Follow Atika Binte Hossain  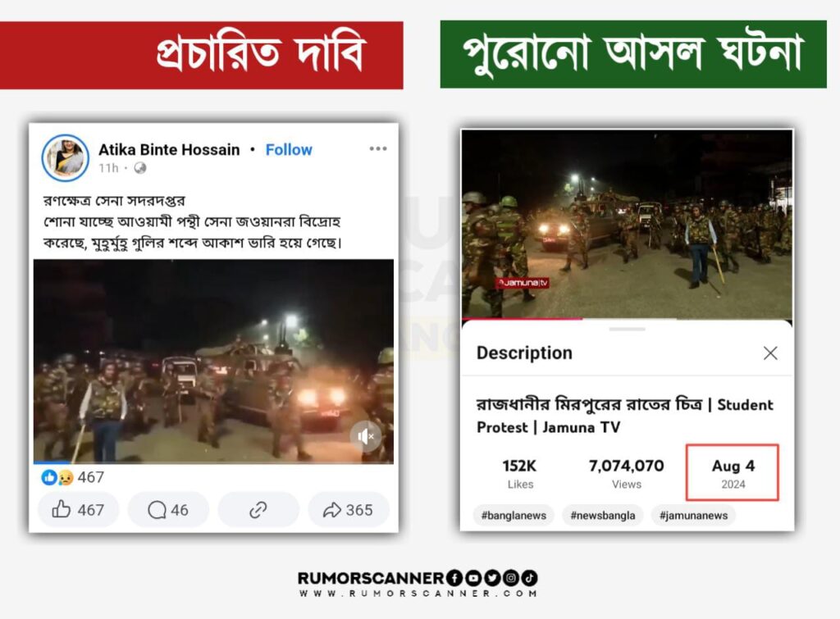coord(289,150)
